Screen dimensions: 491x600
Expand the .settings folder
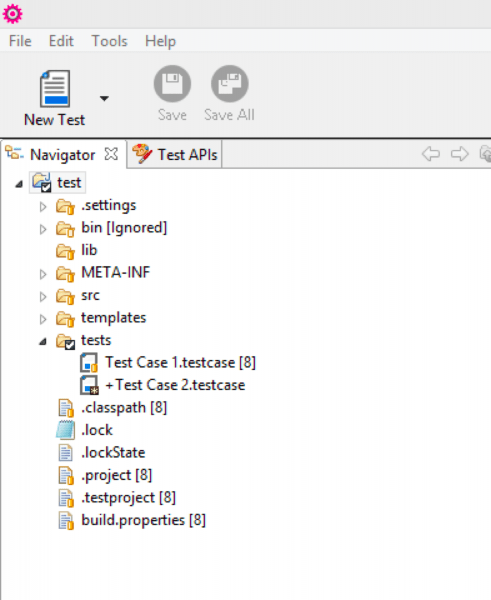(x=43, y=207)
